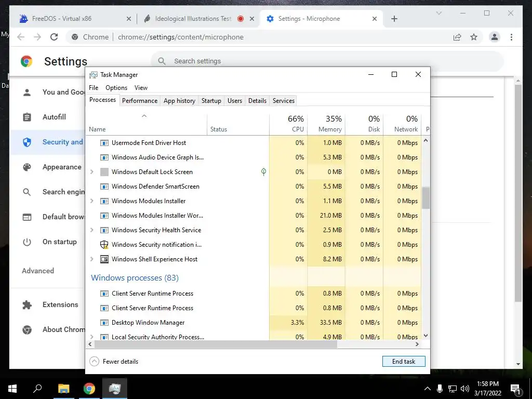Click Task Manager horizontal scrollbar thumb

(216, 344)
